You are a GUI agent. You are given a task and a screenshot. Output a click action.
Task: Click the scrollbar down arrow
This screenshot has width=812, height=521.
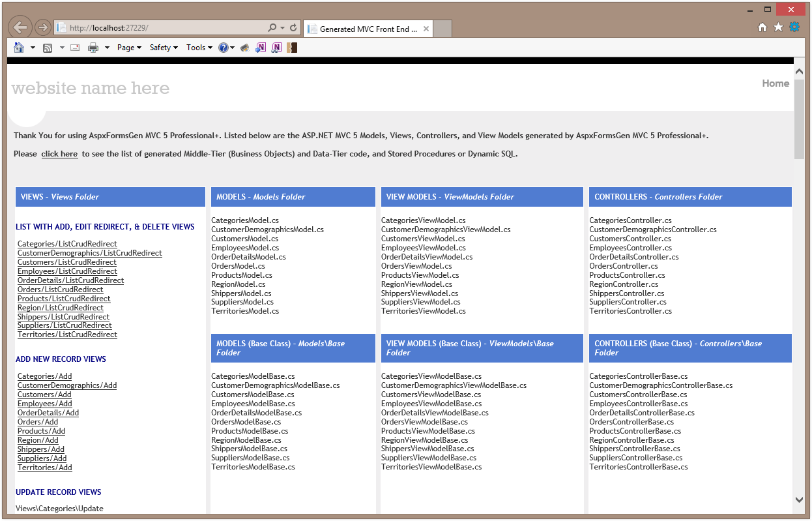[x=800, y=499]
